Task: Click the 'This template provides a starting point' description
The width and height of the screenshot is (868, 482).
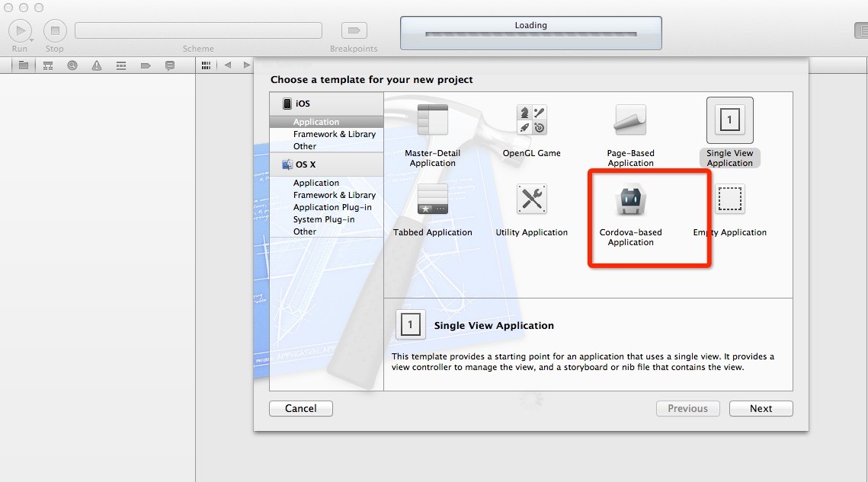Action: tap(583, 362)
